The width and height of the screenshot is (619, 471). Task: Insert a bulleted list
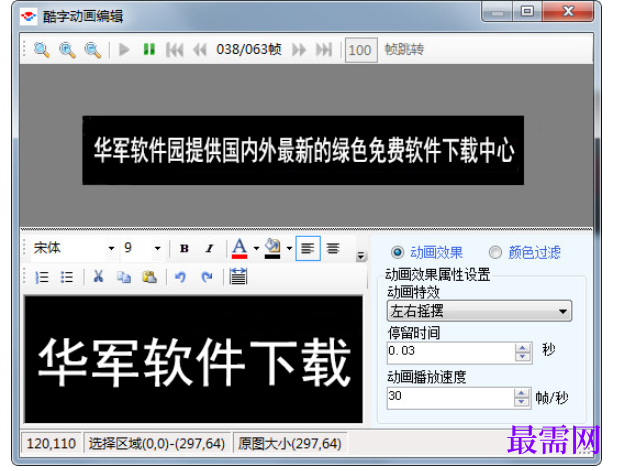coord(67,277)
